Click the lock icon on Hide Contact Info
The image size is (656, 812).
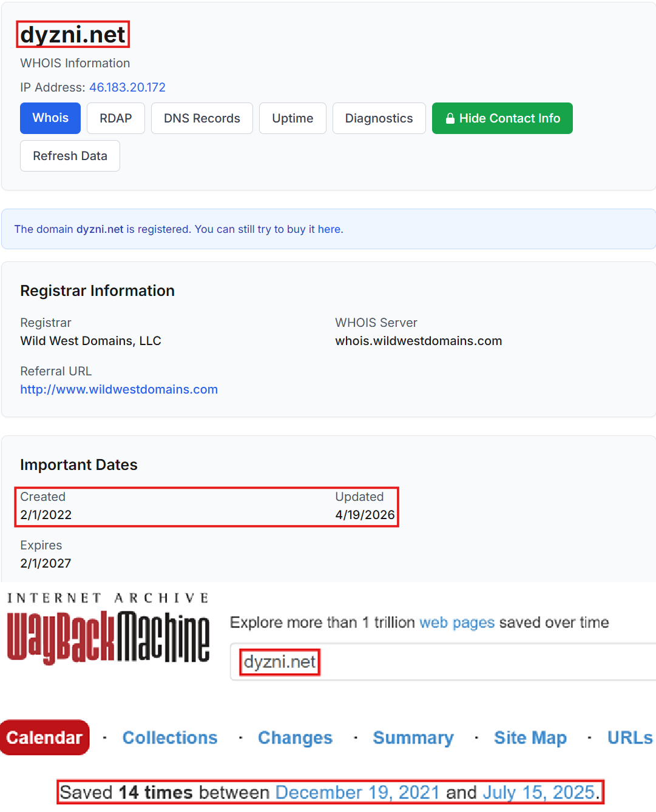450,118
